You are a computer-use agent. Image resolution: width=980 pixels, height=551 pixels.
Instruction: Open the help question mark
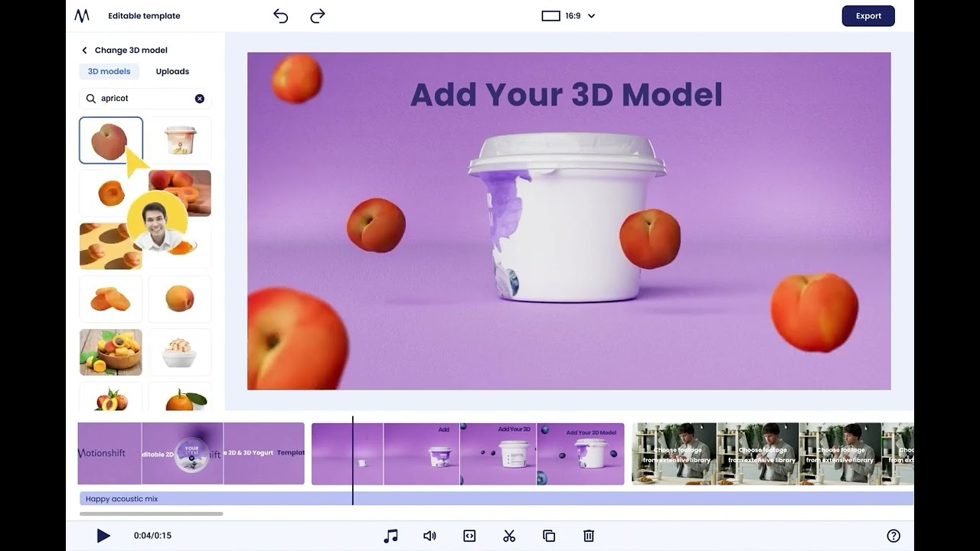pos(893,536)
